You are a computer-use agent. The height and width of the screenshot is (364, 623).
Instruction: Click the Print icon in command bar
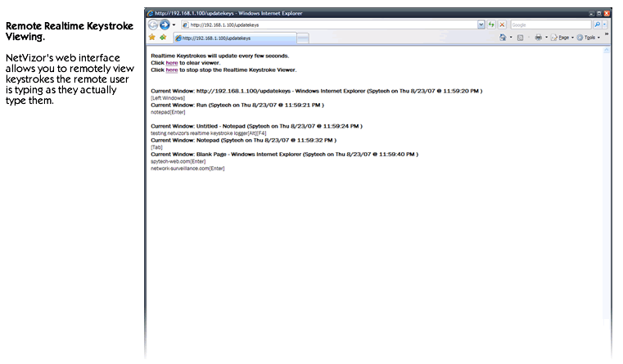(538, 38)
